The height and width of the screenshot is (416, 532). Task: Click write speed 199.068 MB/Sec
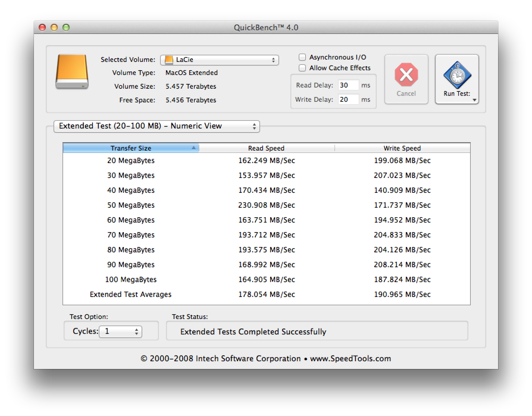pyautogui.click(x=402, y=160)
